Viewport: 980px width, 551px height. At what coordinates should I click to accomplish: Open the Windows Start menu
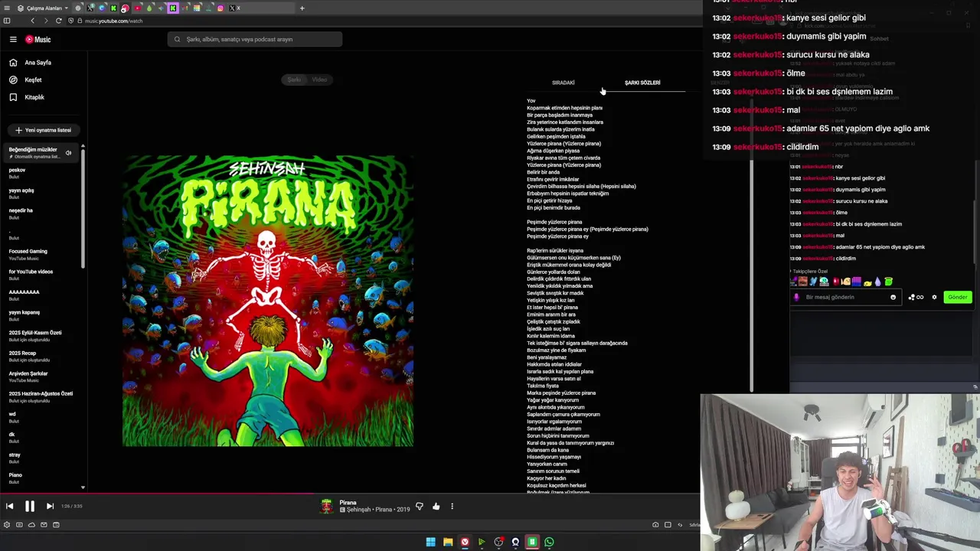click(x=430, y=542)
